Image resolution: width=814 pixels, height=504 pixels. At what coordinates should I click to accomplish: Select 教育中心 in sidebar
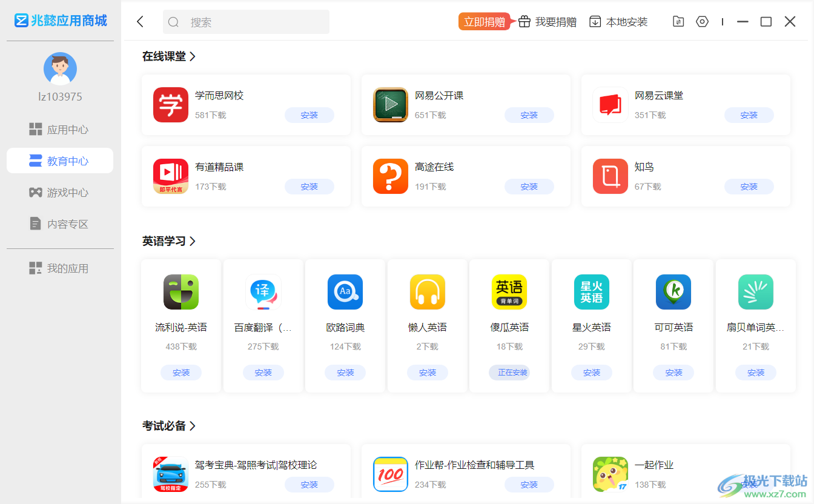pyautogui.click(x=60, y=161)
